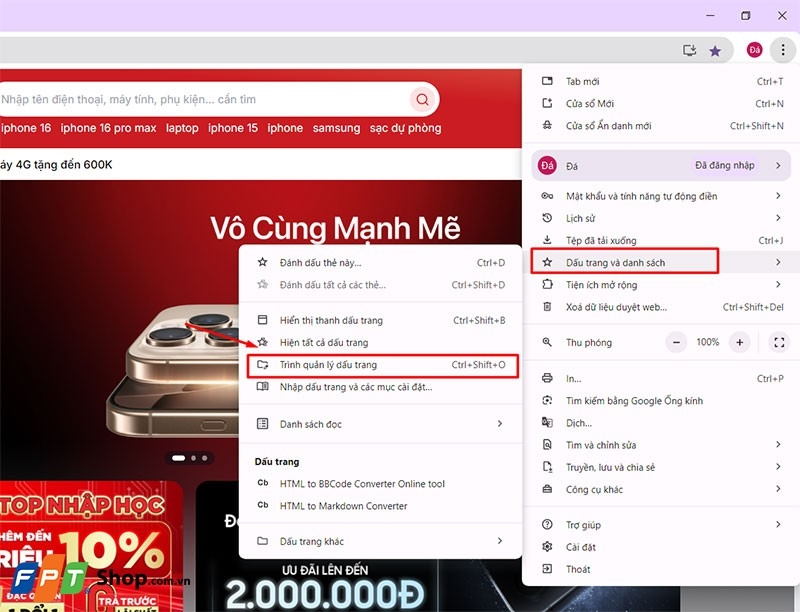Click the Google Lens search icon
The height and width of the screenshot is (612, 800).
coord(547,400)
